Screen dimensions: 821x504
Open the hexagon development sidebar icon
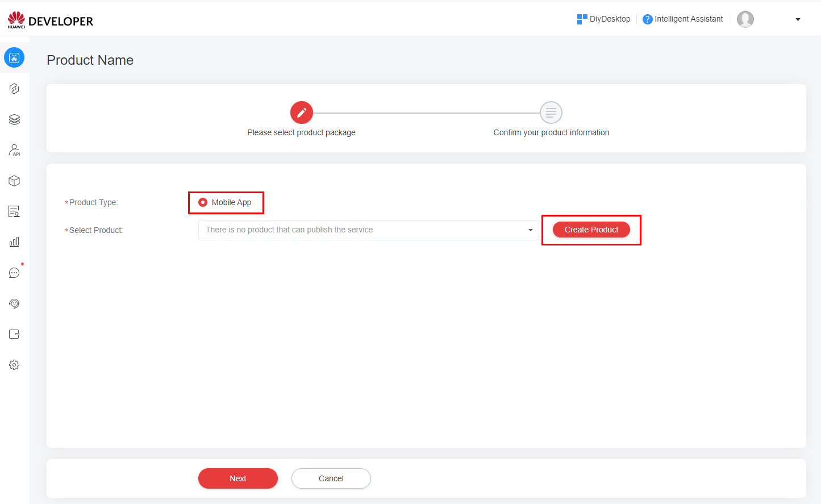[x=14, y=89]
